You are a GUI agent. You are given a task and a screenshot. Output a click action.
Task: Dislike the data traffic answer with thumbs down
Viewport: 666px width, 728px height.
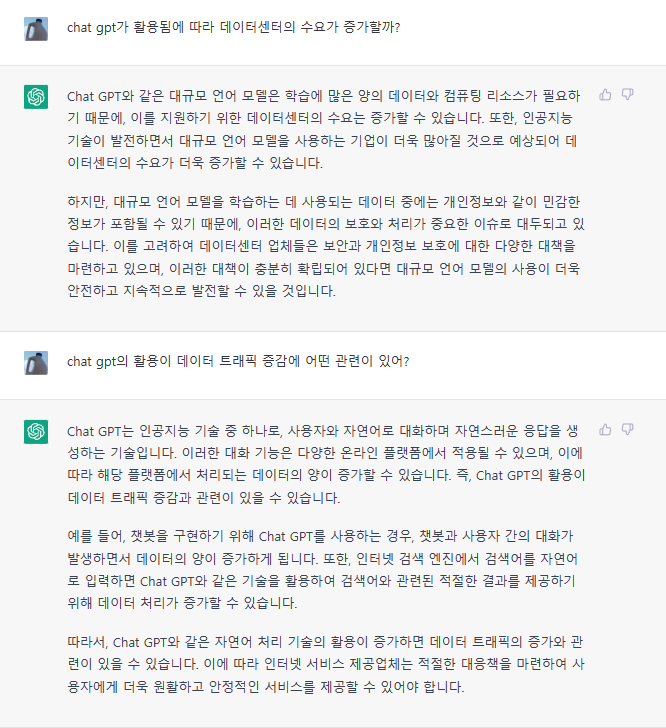point(628,429)
